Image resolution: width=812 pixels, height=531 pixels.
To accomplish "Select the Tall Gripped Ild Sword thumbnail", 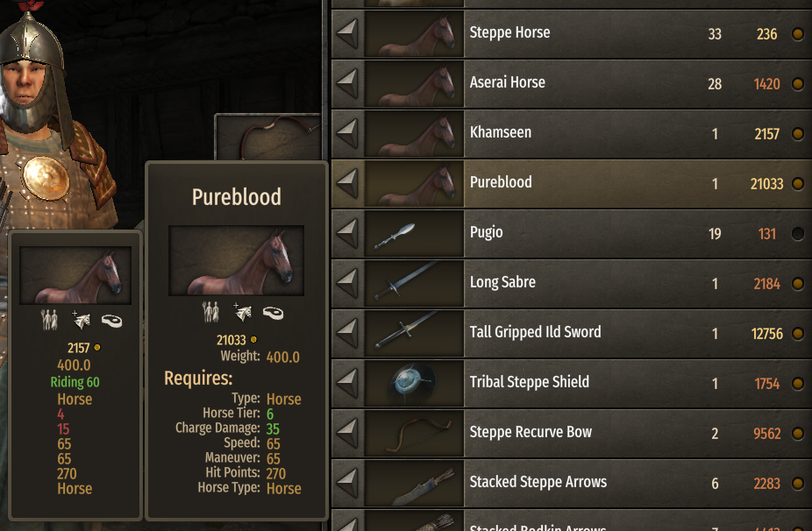I will coord(414,334).
